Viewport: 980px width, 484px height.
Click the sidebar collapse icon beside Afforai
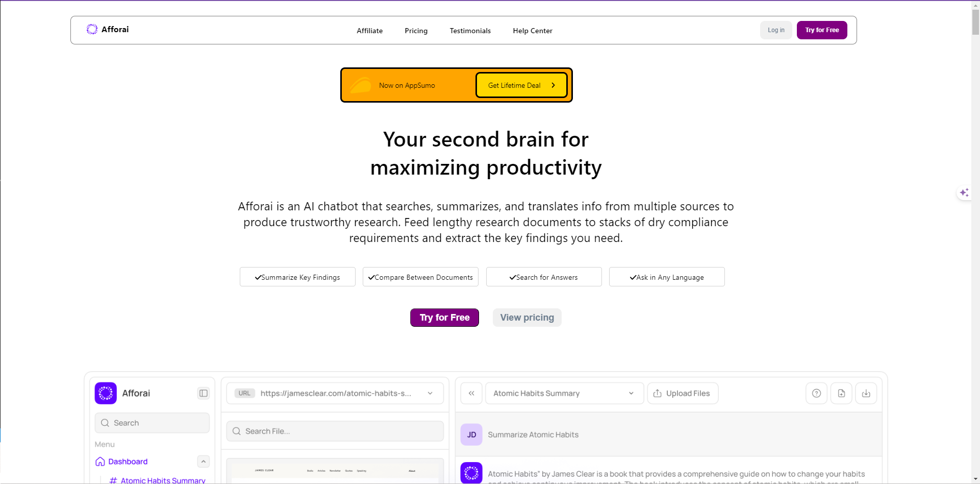tap(204, 393)
